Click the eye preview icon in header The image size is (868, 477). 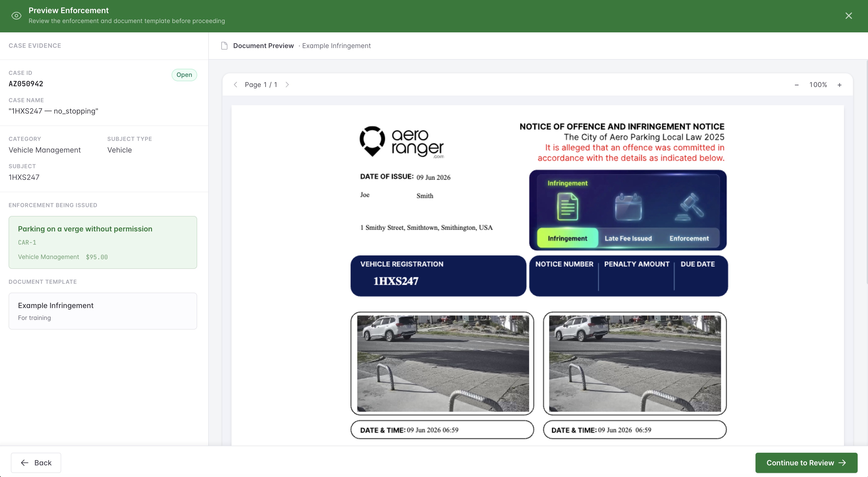pyautogui.click(x=16, y=16)
